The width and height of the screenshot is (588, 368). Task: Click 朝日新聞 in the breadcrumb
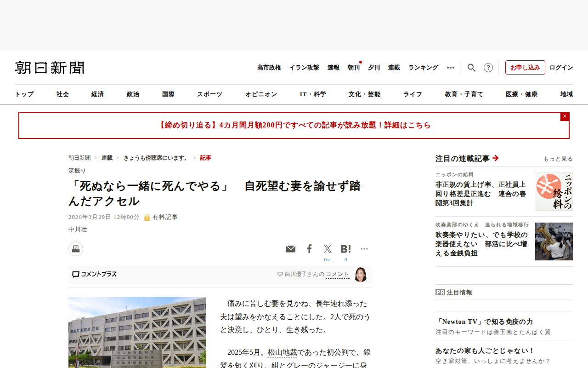(79, 158)
